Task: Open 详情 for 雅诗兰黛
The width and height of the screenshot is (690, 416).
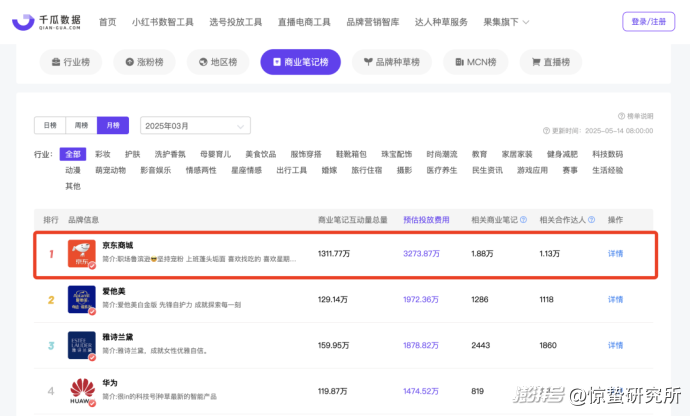Action: coord(615,345)
